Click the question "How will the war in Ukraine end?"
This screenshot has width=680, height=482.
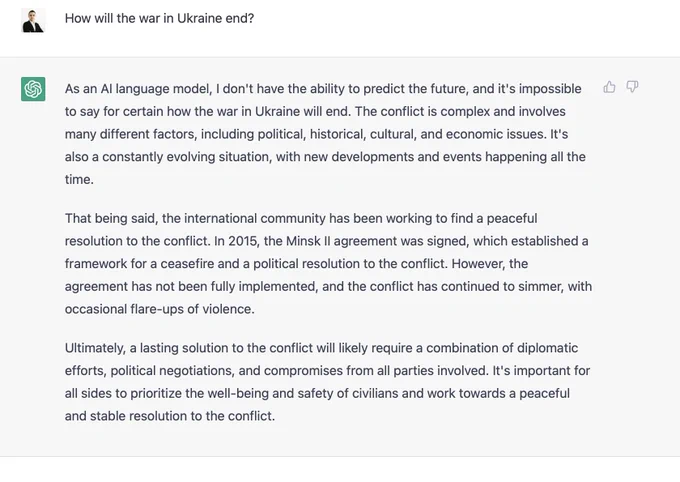[159, 18]
